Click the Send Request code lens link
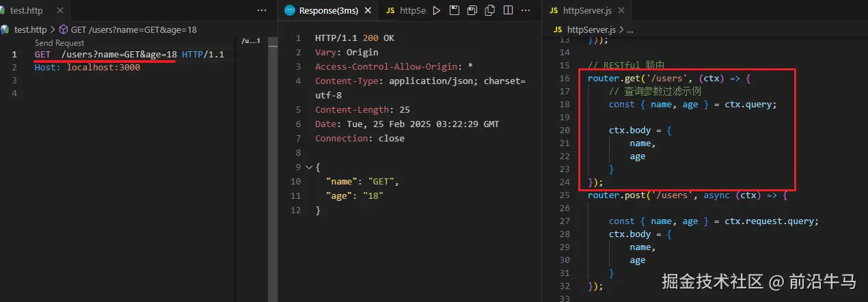 [59, 43]
